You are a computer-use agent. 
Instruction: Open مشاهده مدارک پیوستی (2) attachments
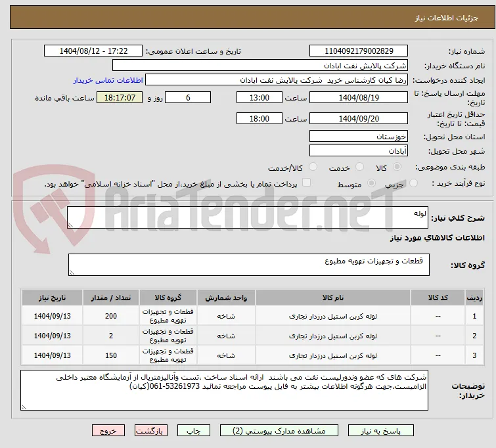[279, 431]
